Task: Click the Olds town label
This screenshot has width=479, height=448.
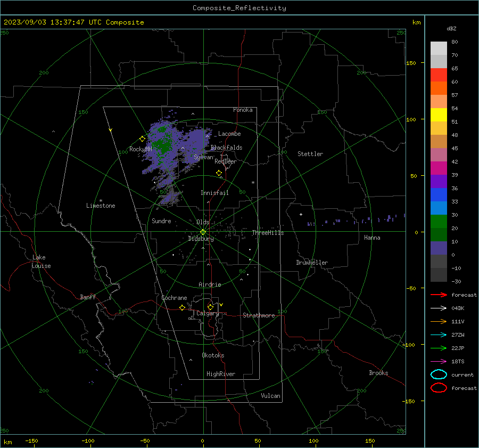Action: click(203, 222)
